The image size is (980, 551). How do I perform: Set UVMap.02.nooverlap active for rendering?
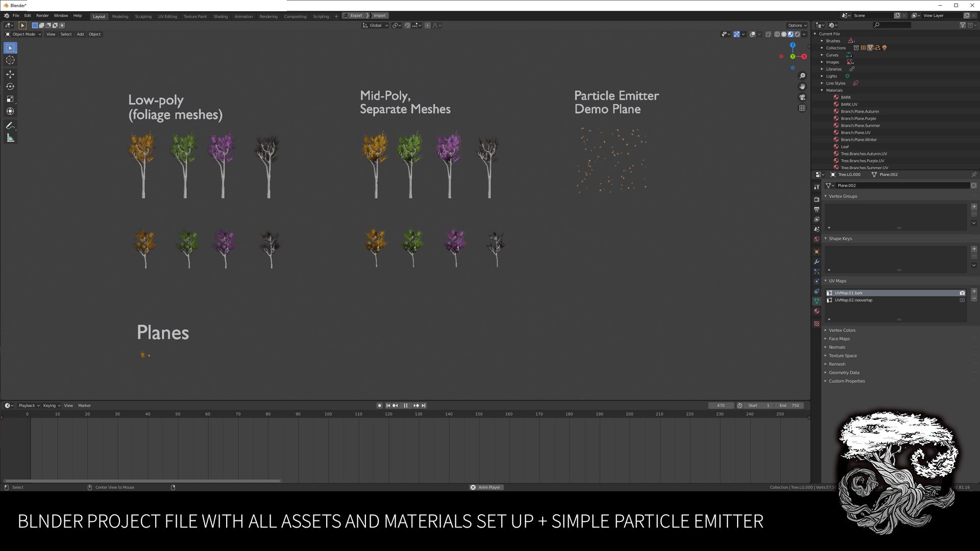click(x=962, y=300)
